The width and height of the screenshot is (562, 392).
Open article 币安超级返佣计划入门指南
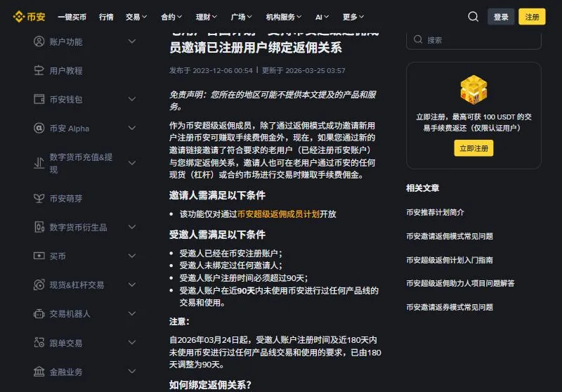(x=450, y=260)
